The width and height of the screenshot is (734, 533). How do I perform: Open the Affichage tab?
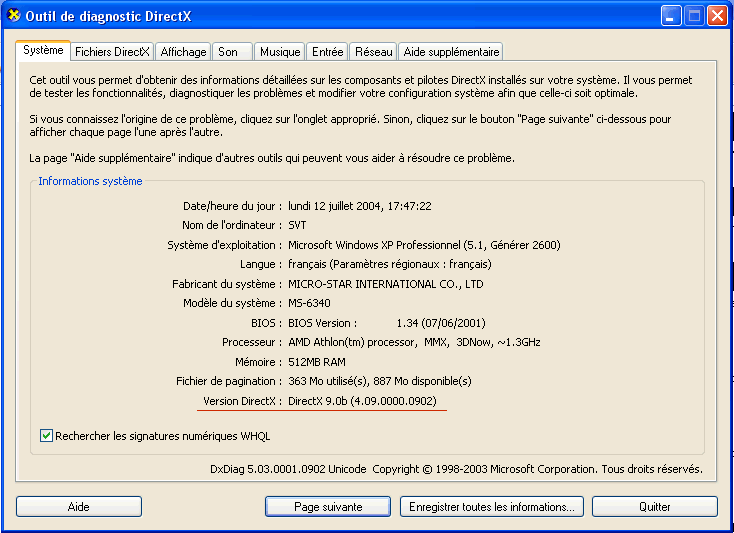pyautogui.click(x=184, y=52)
